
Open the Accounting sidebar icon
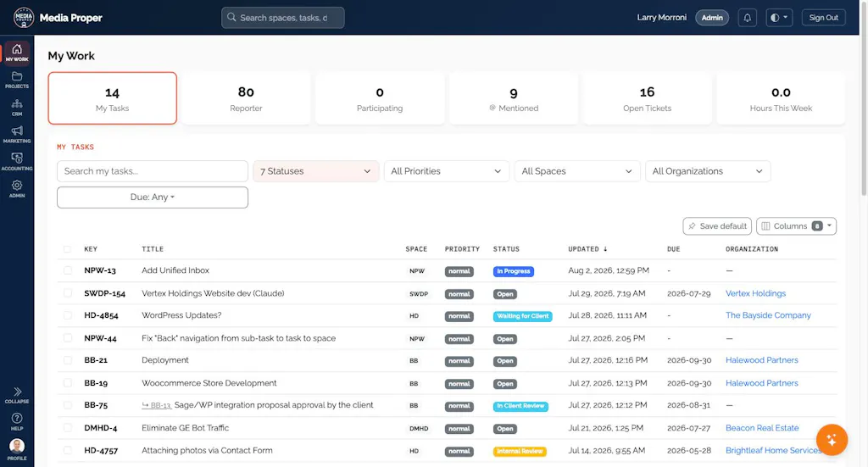[x=17, y=162]
